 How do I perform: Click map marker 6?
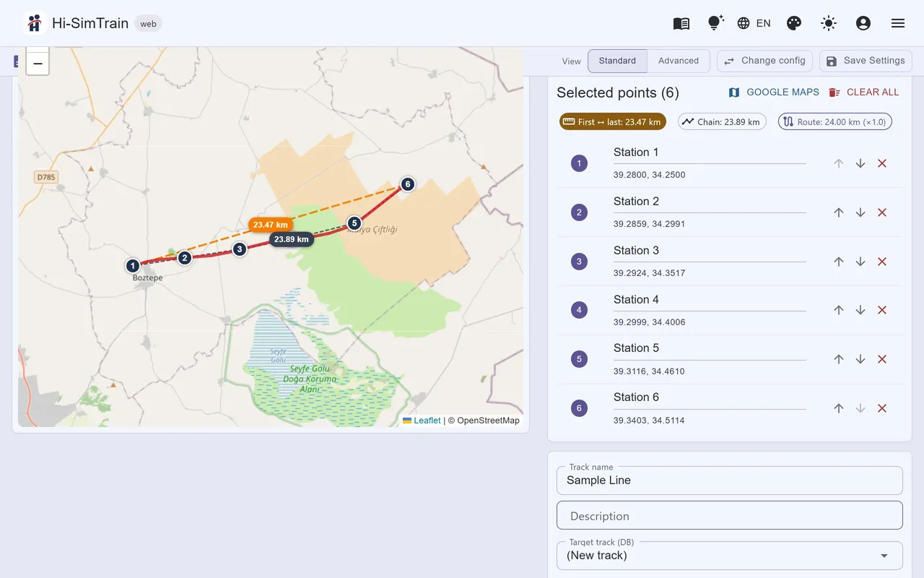(x=408, y=184)
